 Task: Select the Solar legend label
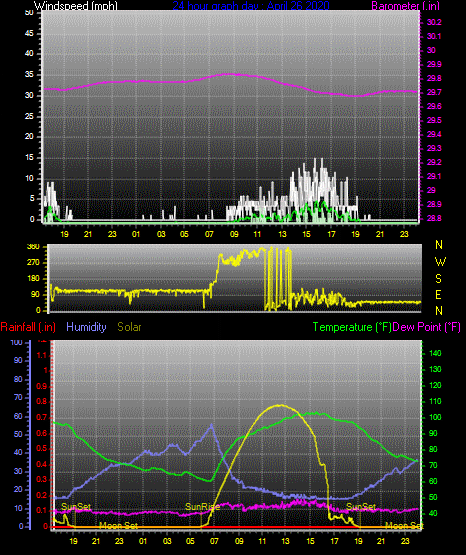129,327
